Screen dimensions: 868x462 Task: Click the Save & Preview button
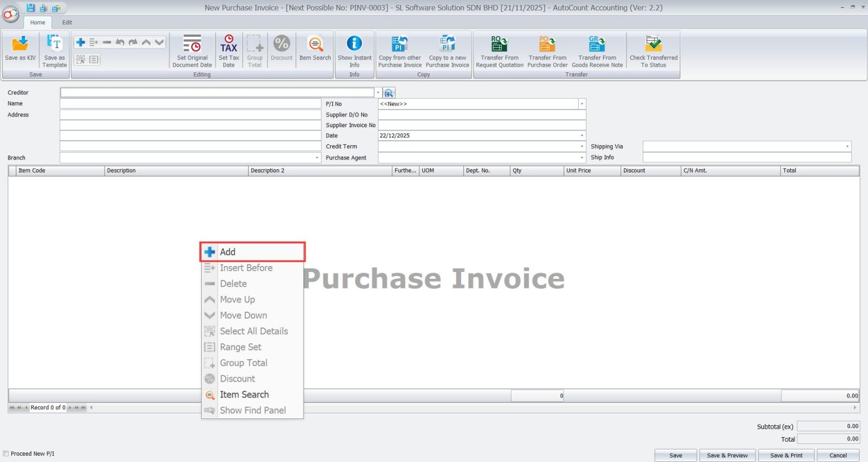point(727,455)
